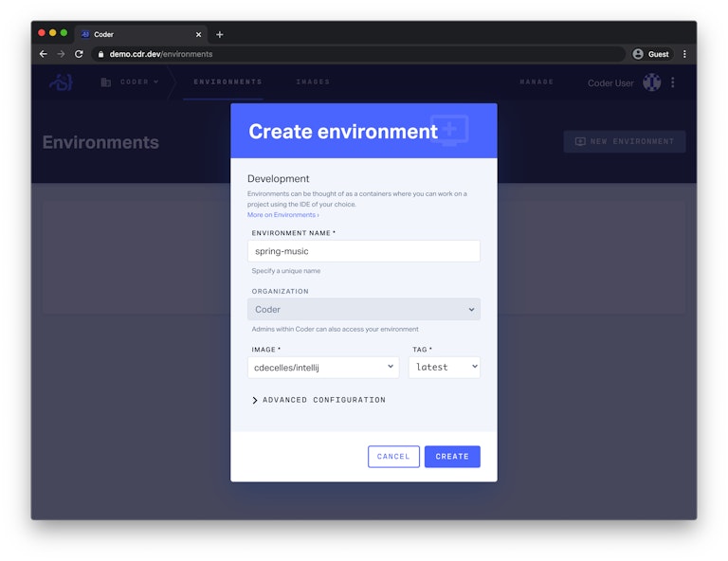
Task: Open the MANAGE menu
Action: 537,81
